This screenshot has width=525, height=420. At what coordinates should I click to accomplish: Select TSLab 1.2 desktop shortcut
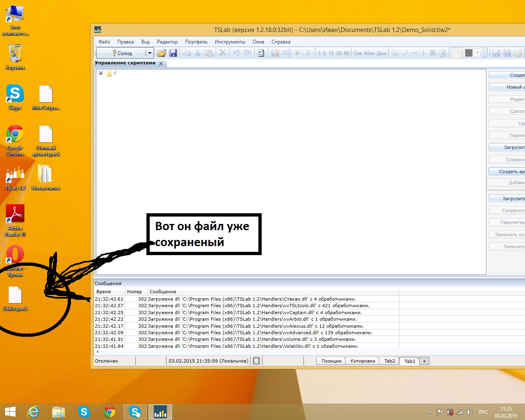[x=15, y=178]
